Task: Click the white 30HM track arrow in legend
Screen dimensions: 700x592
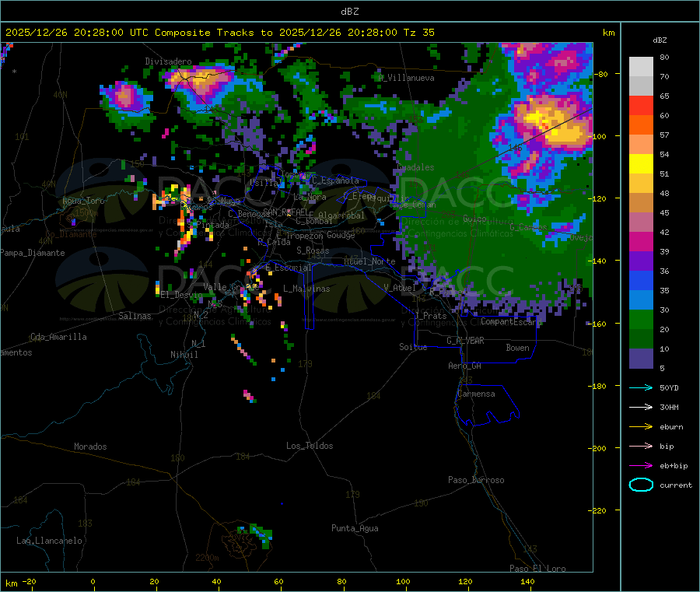Action: (x=641, y=407)
